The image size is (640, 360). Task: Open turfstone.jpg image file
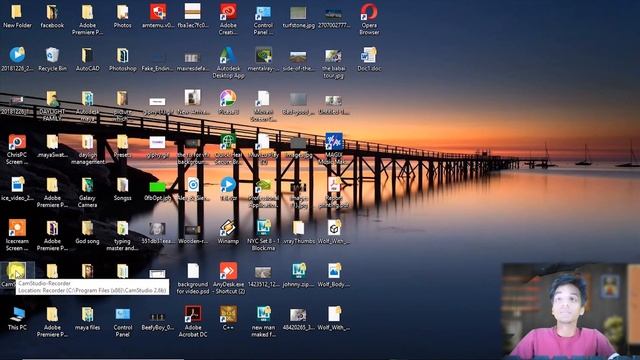tap(298, 16)
